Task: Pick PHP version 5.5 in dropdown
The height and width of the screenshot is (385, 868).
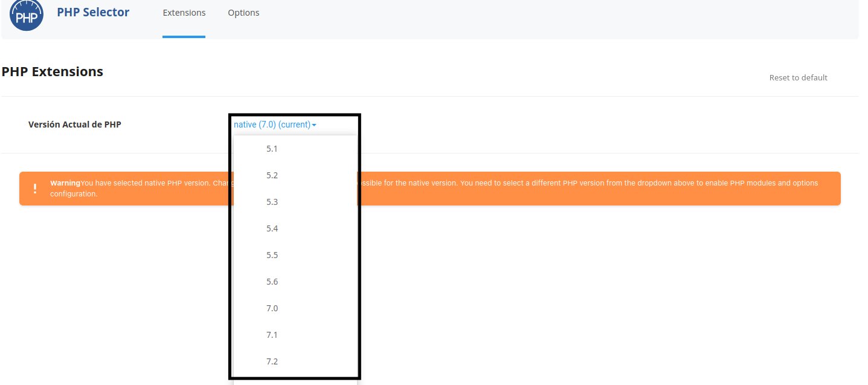Action: 295,255
